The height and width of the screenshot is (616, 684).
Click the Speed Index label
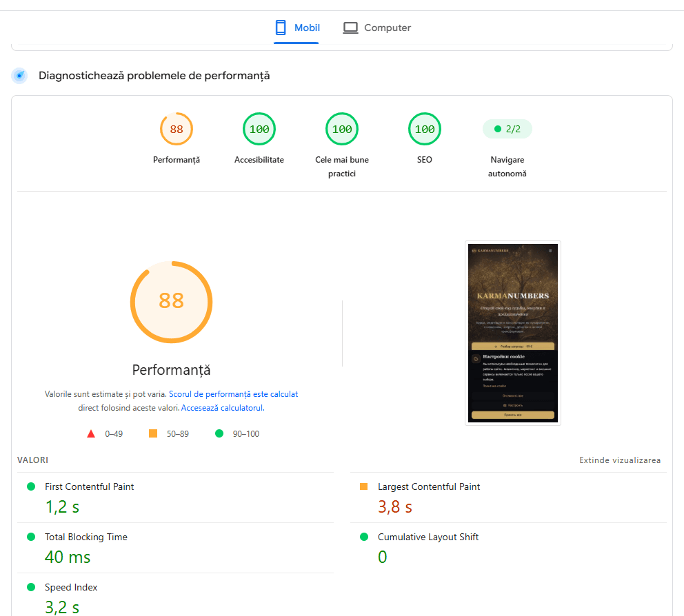(x=71, y=587)
